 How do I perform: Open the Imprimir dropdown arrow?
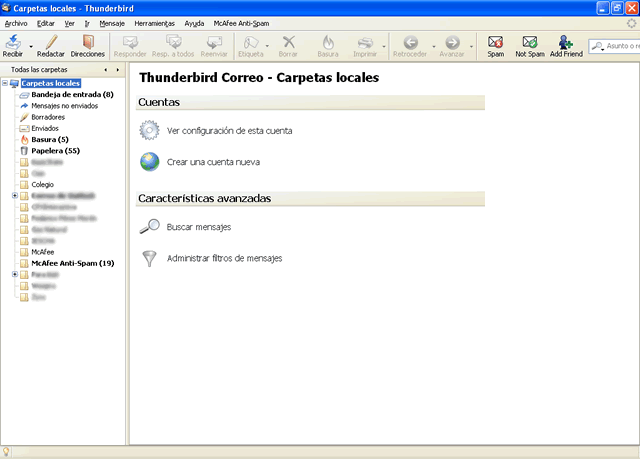click(384, 47)
